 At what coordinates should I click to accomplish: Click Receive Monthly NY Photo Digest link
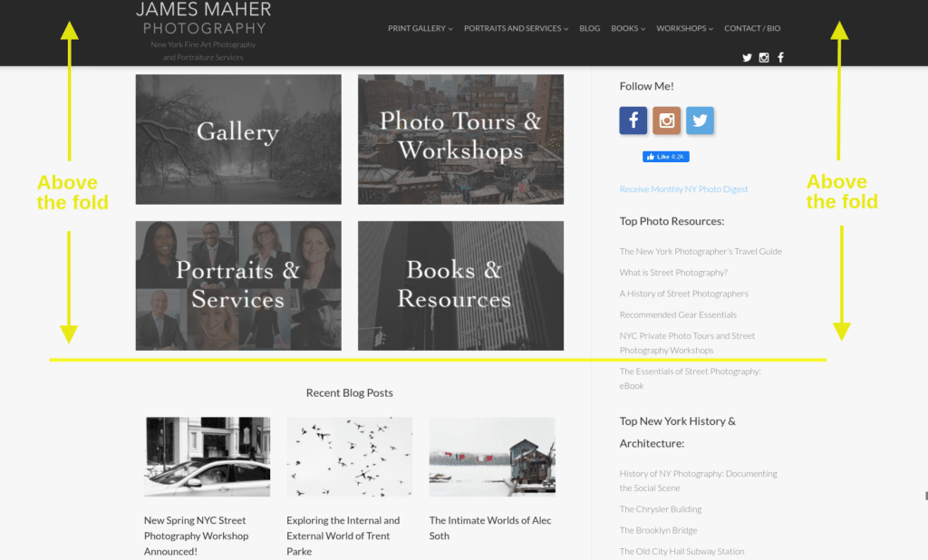[683, 189]
